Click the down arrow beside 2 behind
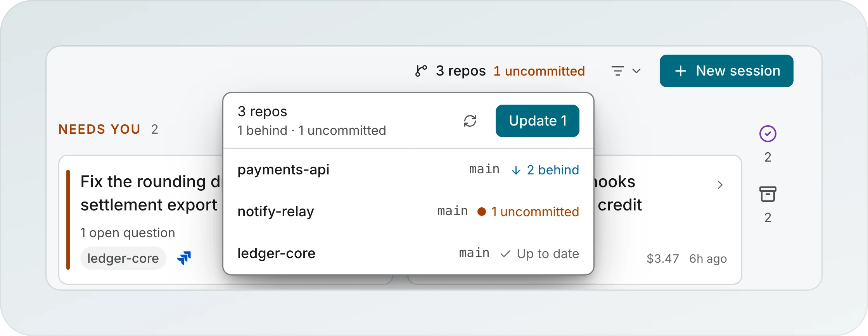Screen dimensions: 868x336 pos(516,170)
